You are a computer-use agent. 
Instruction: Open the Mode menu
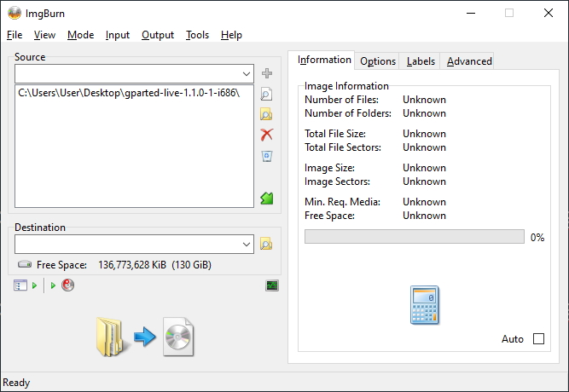[x=80, y=35]
